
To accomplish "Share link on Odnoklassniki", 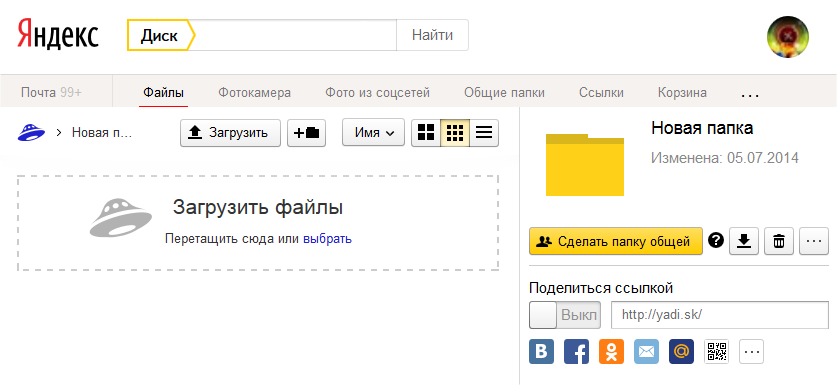I will click(x=611, y=351).
